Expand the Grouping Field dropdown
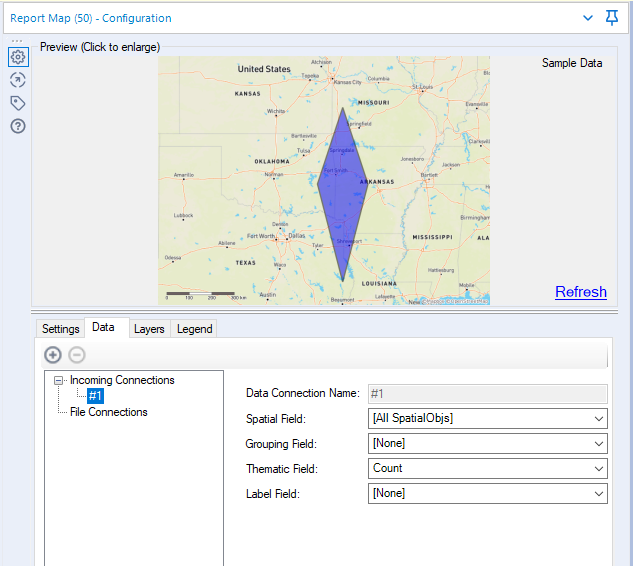The height and width of the screenshot is (566, 633). pos(487,443)
